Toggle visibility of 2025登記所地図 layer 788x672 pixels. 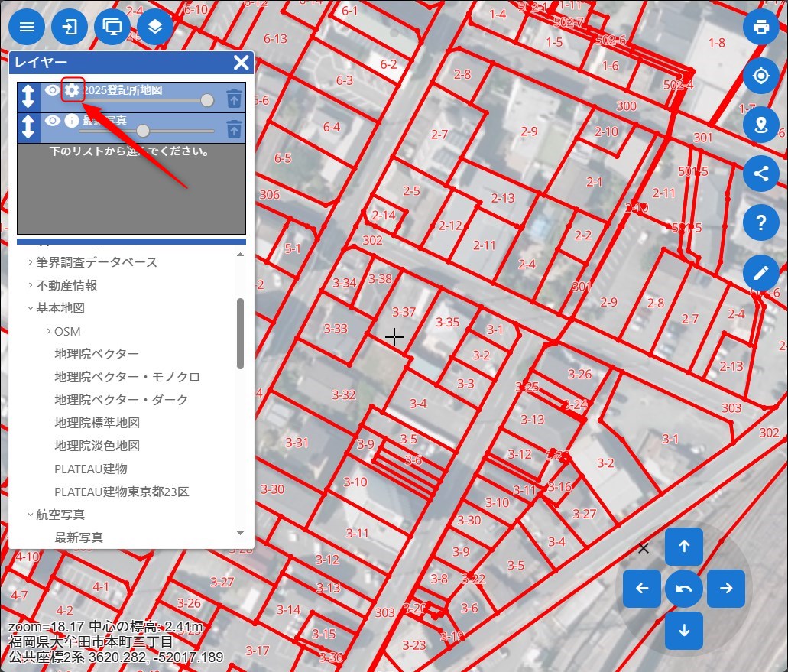pos(52,90)
